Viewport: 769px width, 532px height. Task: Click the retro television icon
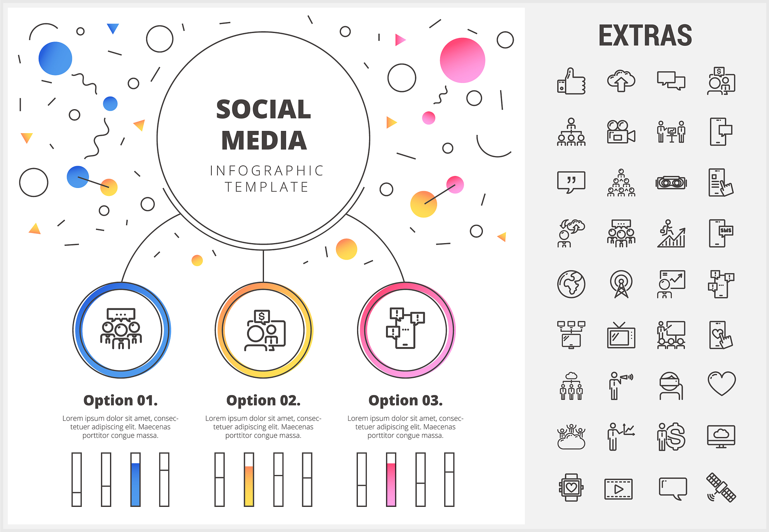621,335
